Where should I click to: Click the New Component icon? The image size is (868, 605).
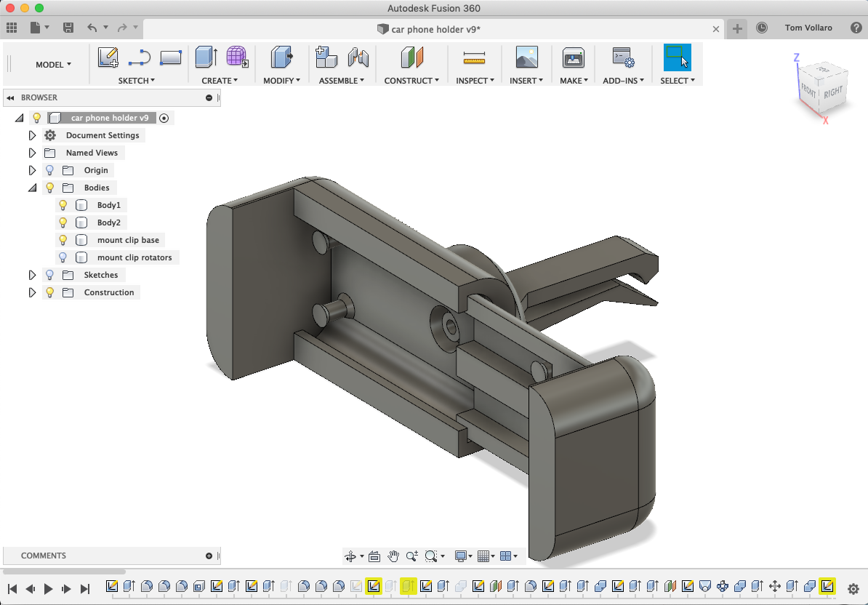326,57
